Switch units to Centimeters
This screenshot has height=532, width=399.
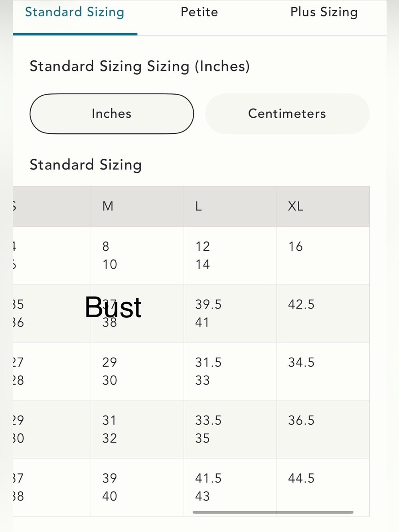(x=287, y=114)
